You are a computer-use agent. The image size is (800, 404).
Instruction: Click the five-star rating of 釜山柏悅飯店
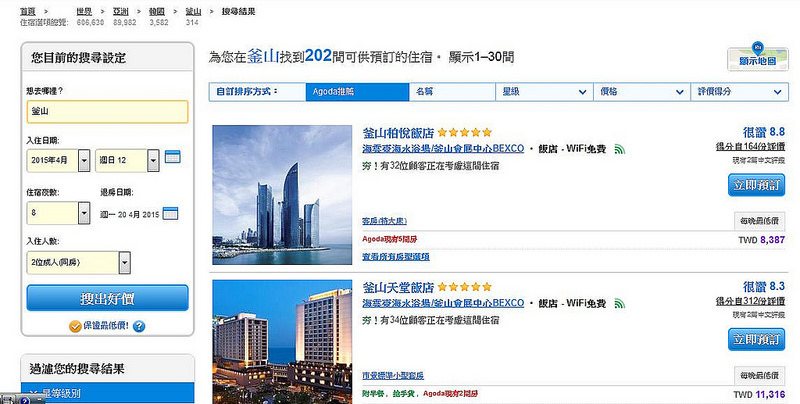coord(464,133)
